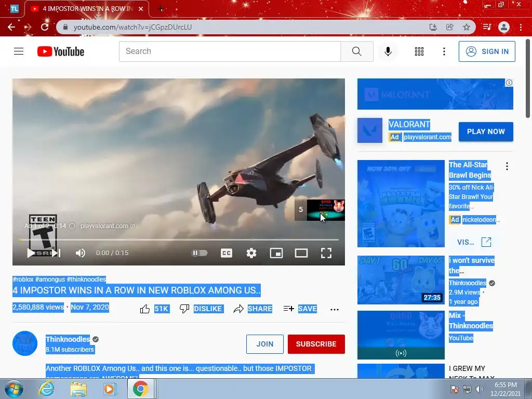Open Chrome profile avatar
This screenshot has height=399, width=532.
(504, 27)
